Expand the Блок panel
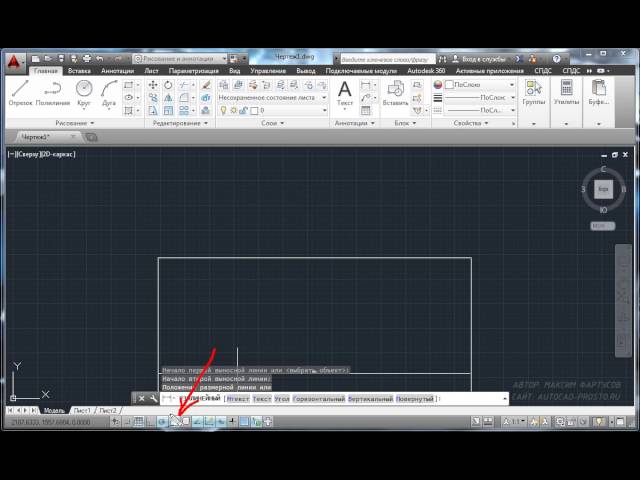This screenshot has width=640, height=480. coord(405,123)
